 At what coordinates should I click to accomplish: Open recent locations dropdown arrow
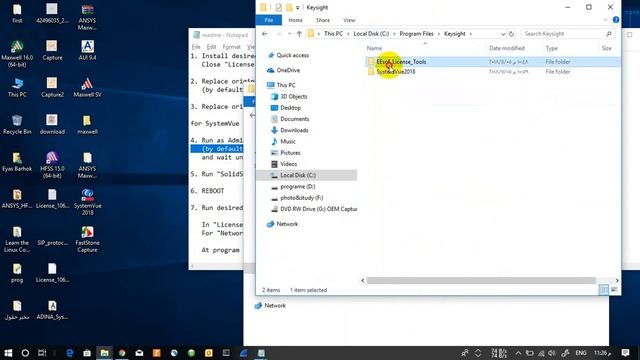click(x=289, y=34)
